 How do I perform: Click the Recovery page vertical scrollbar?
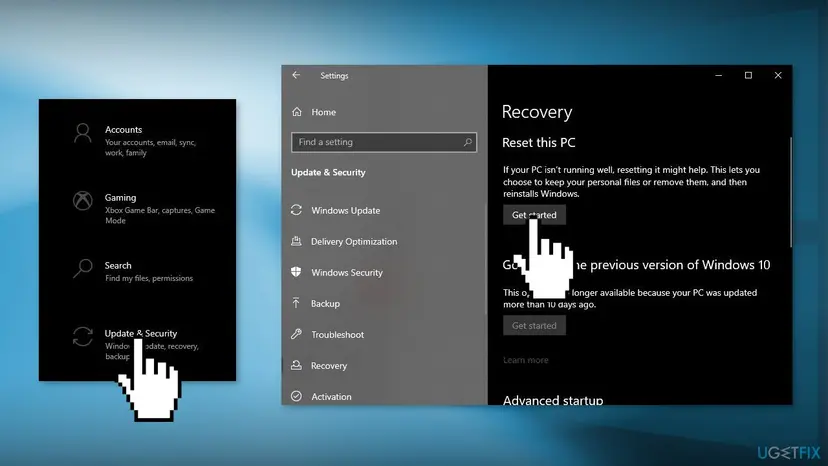791,192
